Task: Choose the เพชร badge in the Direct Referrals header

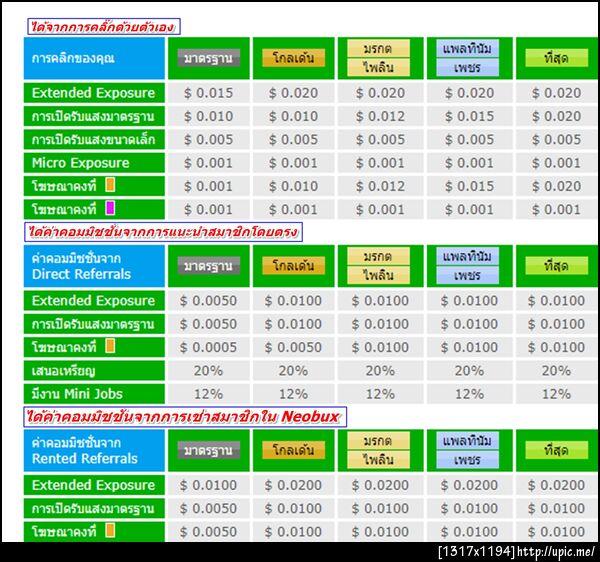Action: coord(468,275)
